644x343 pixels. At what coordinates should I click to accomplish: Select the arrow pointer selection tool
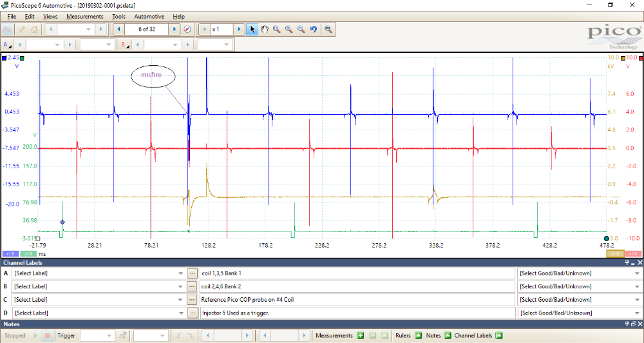(252, 29)
